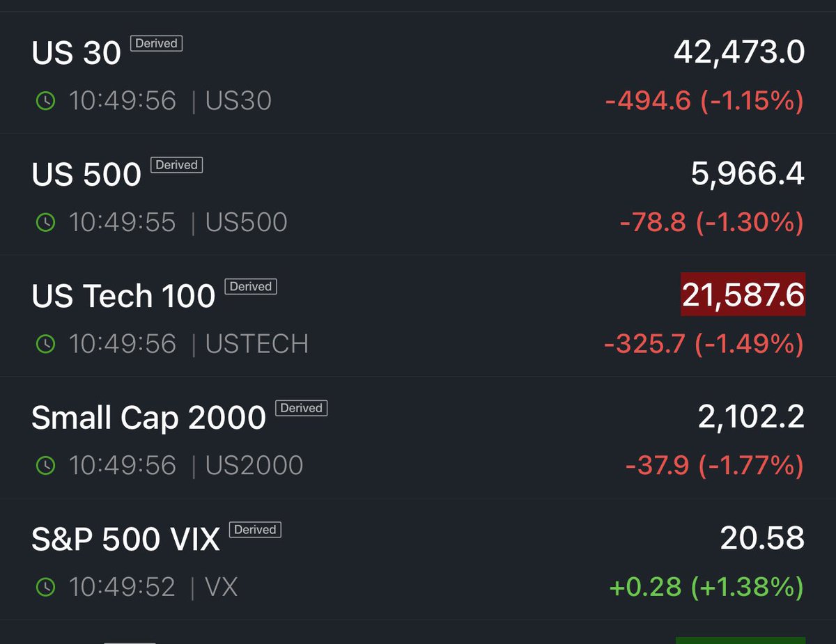Click the clock icon in the US2000 row
This screenshot has height=644, width=836.
(45, 466)
